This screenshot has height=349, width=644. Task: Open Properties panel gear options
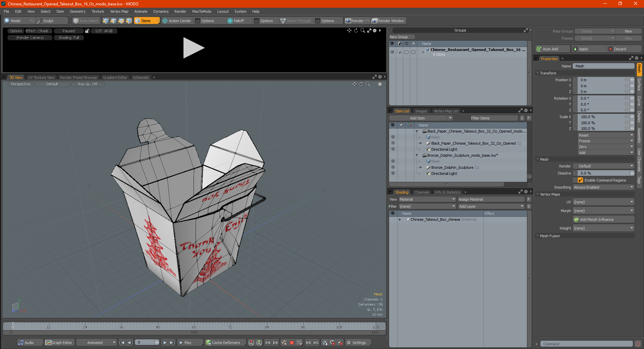(637, 58)
